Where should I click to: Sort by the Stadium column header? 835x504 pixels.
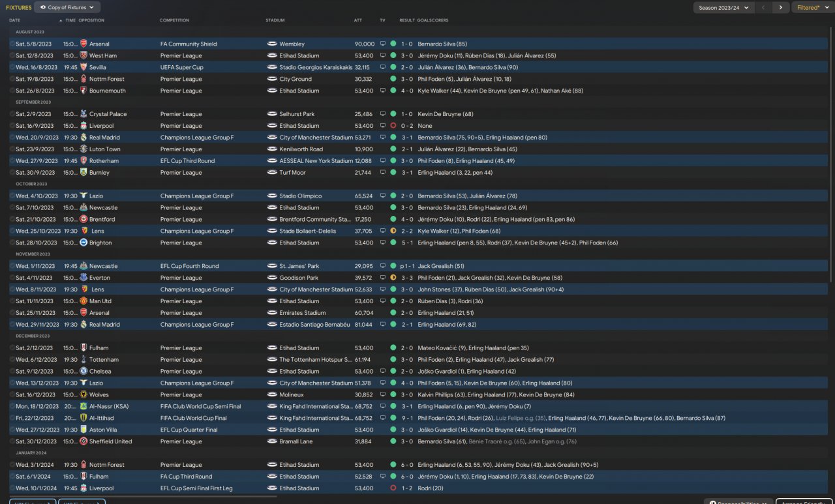point(275,20)
